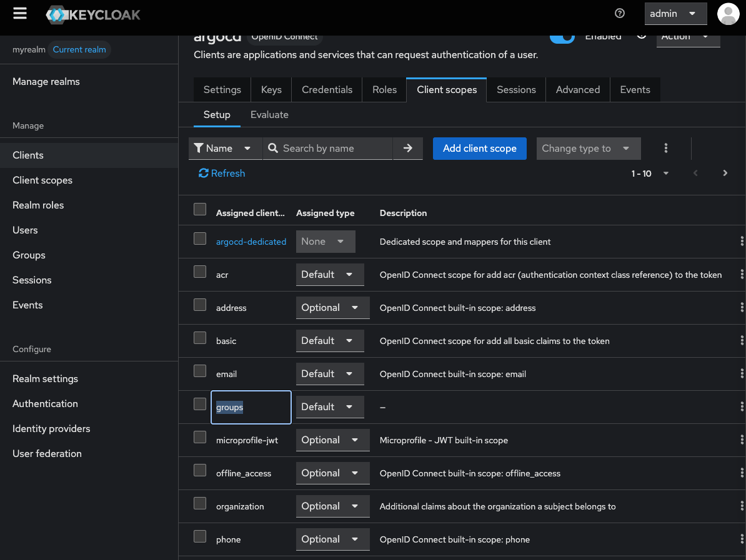Click the filter funnel icon

pyautogui.click(x=199, y=149)
